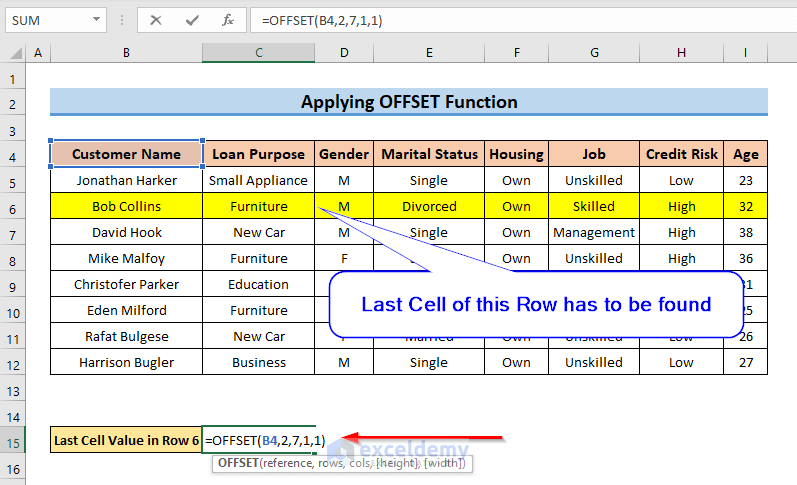
Task: Select column F header
Action: [516, 53]
